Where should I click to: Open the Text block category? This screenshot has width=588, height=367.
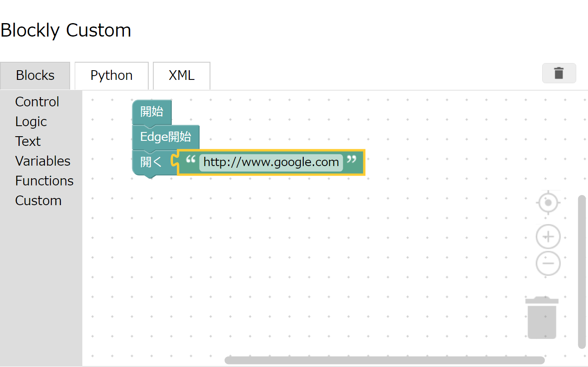click(x=27, y=141)
